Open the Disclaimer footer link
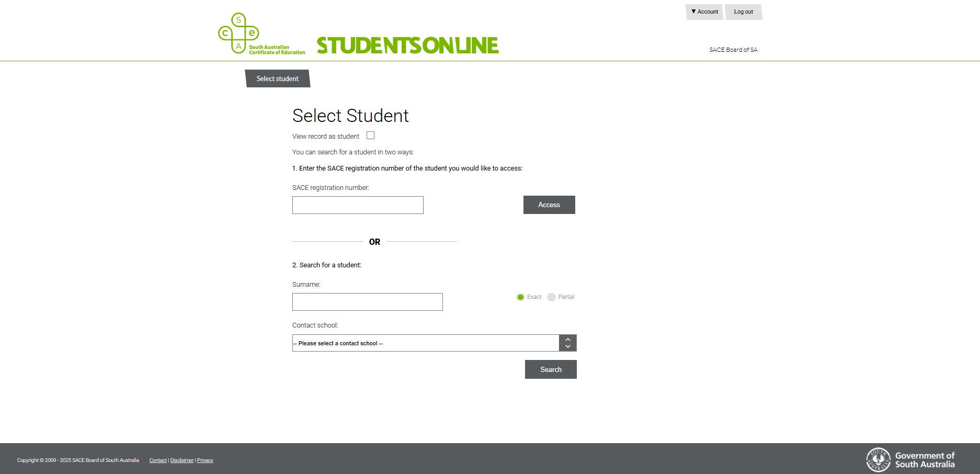This screenshot has height=474, width=980. coord(182,460)
